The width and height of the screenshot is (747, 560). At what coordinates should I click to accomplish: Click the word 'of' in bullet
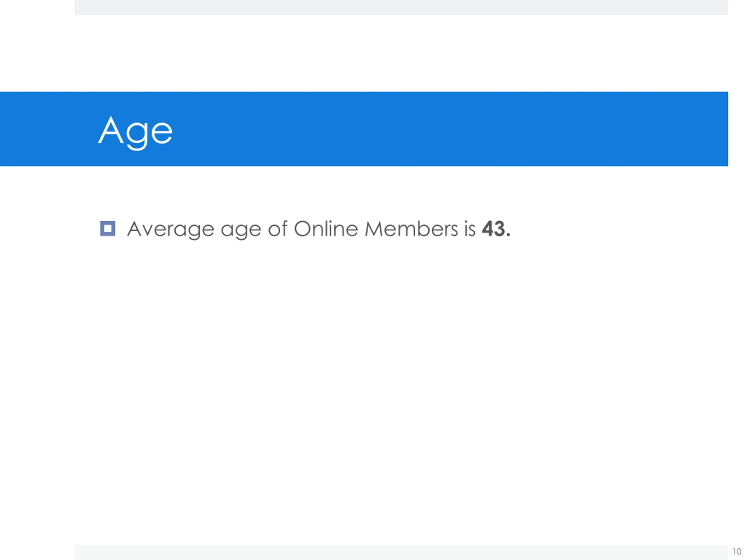coord(277,229)
